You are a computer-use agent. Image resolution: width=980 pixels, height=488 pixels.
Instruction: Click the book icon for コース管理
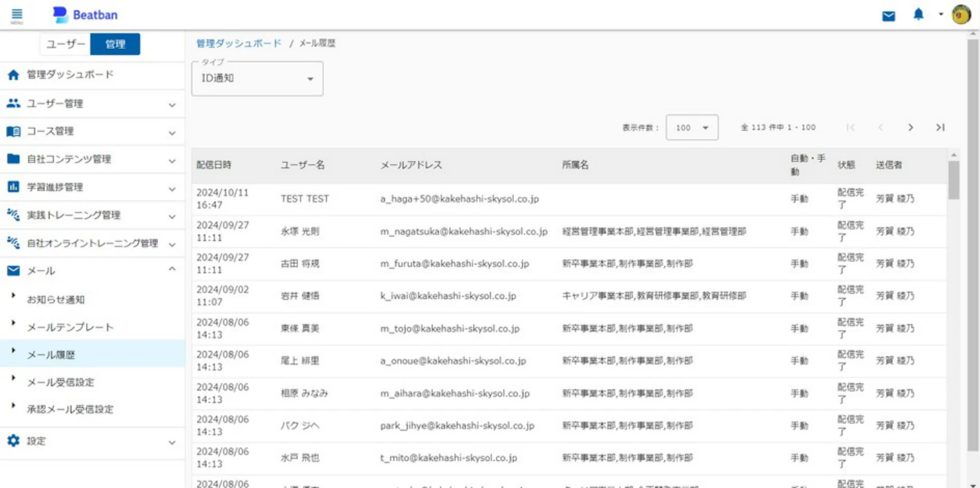coord(13,131)
